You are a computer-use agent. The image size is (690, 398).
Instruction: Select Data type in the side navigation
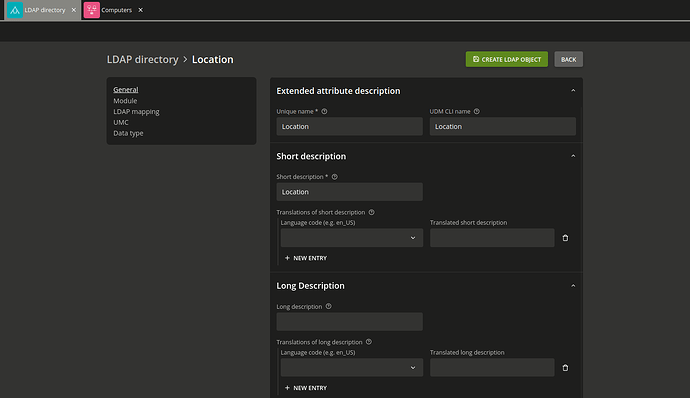coord(128,133)
